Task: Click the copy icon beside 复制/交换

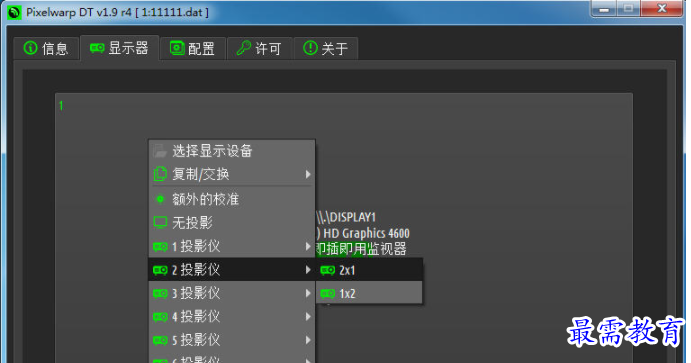Action: 160,174
